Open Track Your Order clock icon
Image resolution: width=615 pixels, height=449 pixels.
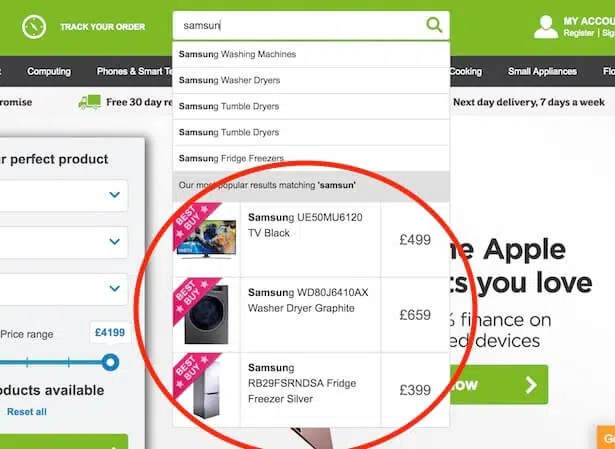click(34, 27)
